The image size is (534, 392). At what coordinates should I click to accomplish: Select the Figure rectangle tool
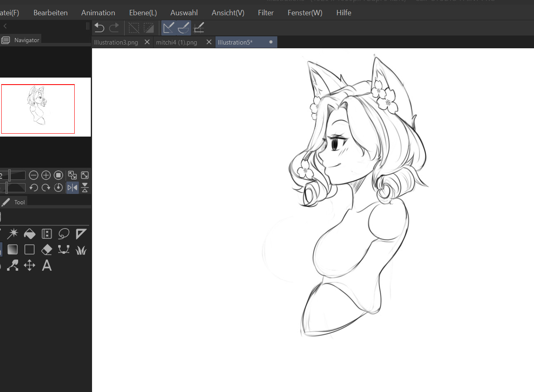pos(30,250)
